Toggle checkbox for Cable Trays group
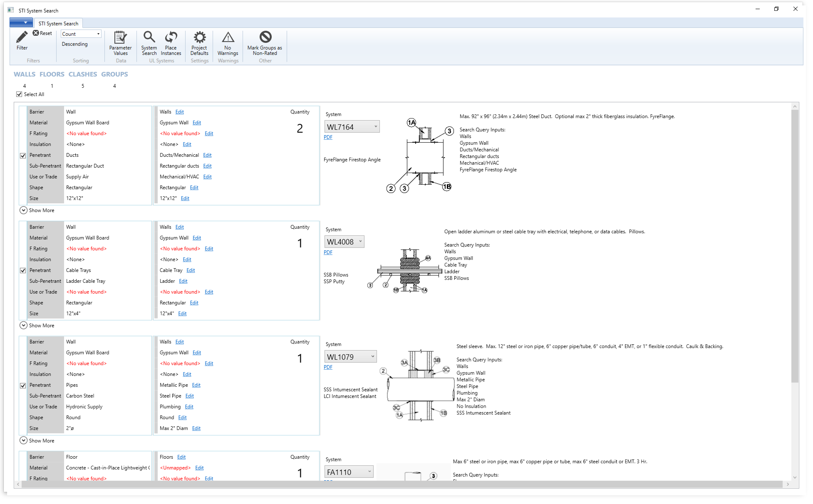 [x=23, y=271]
